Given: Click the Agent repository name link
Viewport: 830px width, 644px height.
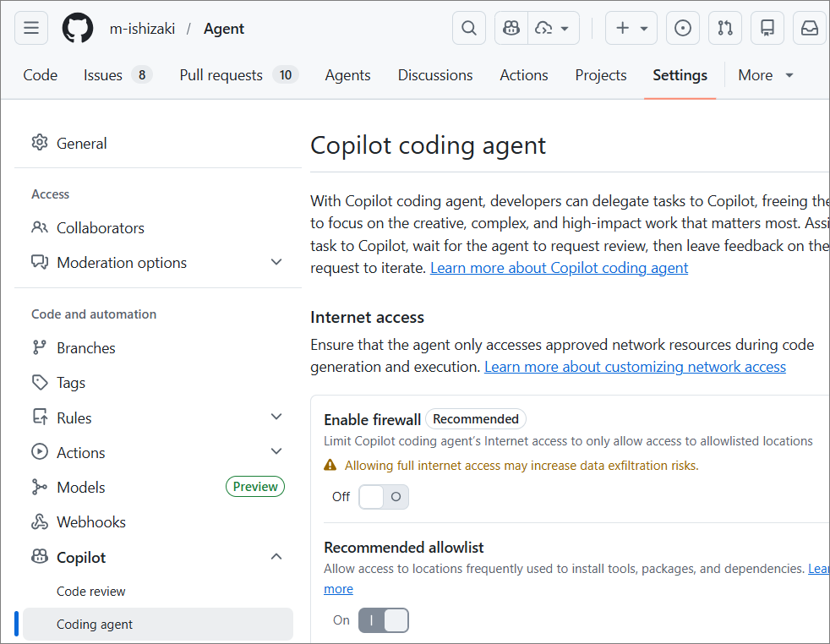Looking at the screenshot, I should click(x=224, y=29).
